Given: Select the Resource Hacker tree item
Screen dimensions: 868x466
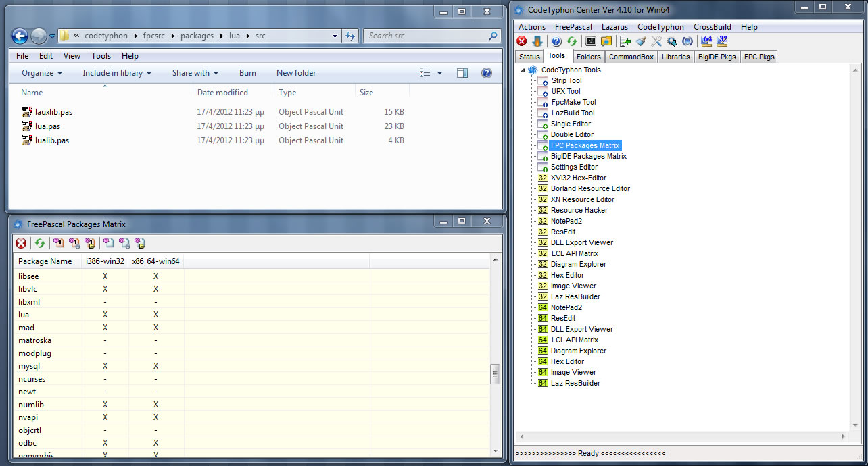Looking at the screenshot, I should point(579,210).
